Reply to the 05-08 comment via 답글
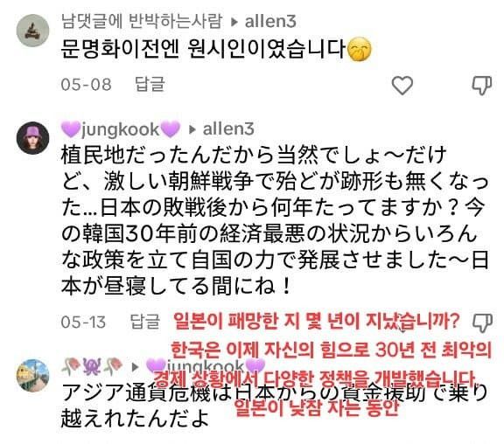 click(x=150, y=85)
